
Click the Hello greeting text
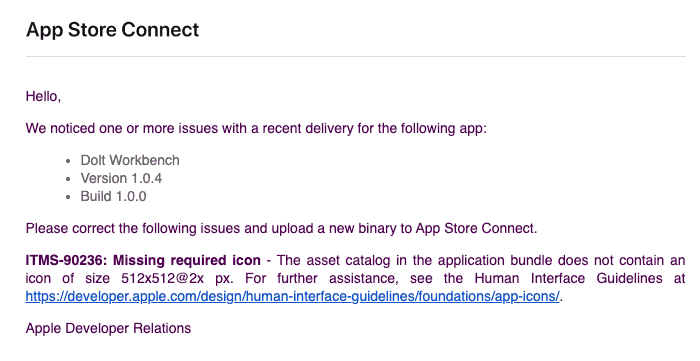43,96
